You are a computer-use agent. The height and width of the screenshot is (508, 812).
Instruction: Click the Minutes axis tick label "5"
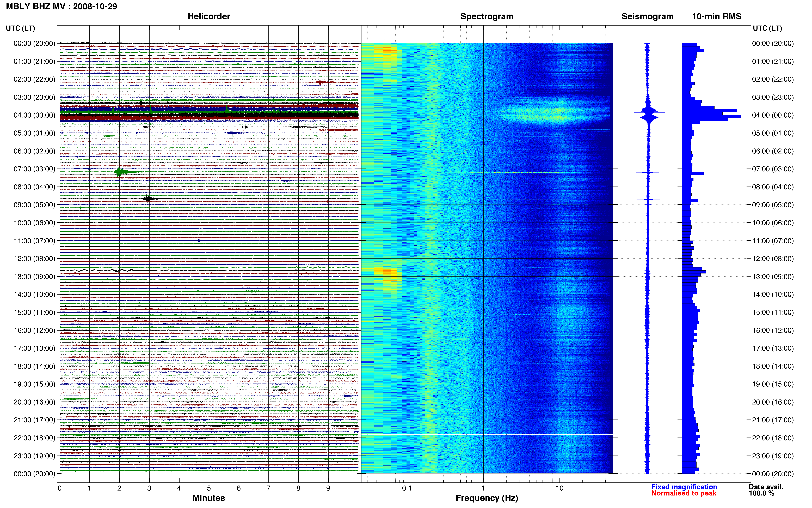(209, 488)
